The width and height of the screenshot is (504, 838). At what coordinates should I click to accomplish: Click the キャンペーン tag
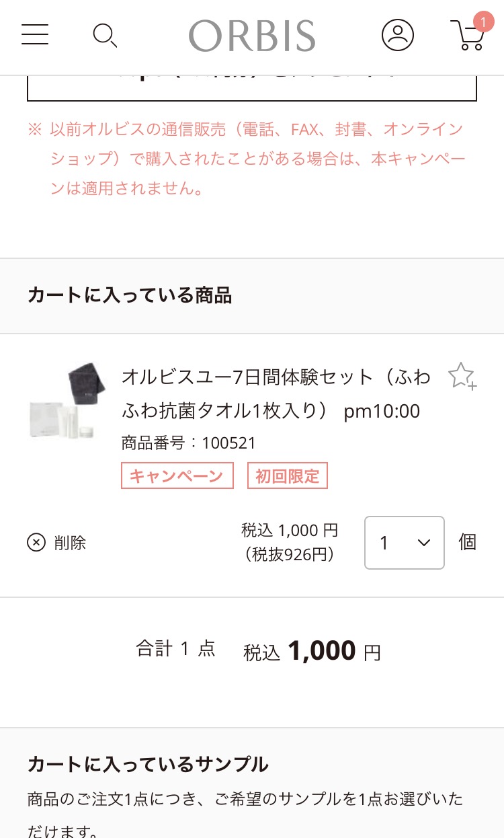click(177, 475)
